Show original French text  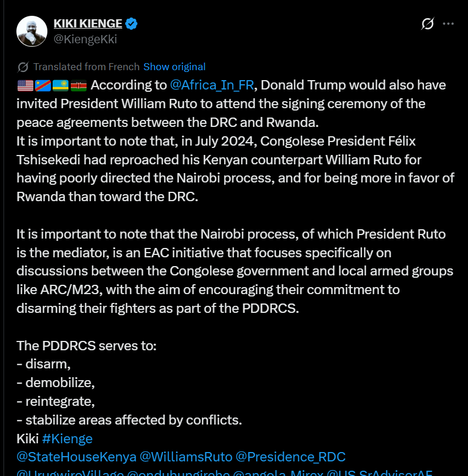click(x=174, y=67)
